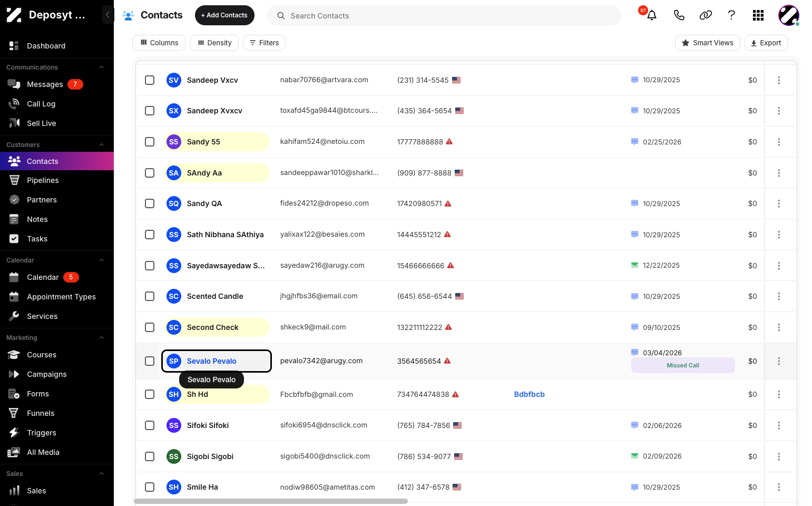The image size is (812, 506).
Task: Click the horizontal scrollbar below the table
Action: pos(271,501)
